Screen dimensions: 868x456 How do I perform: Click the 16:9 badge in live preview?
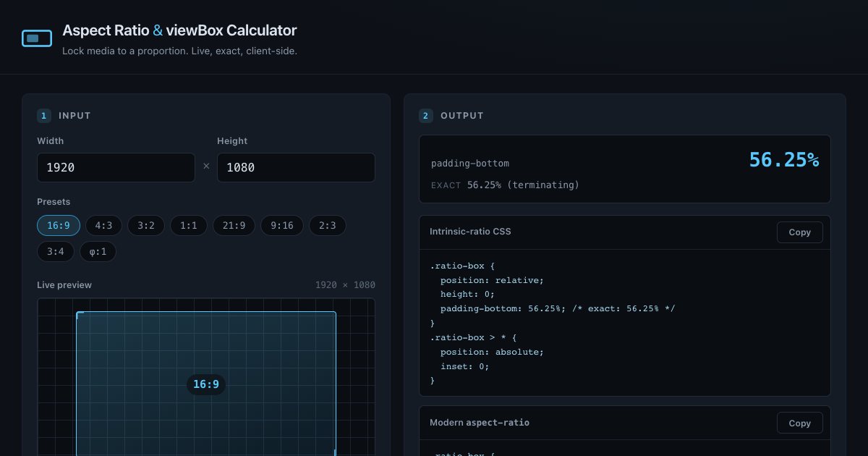click(x=206, y=384)
